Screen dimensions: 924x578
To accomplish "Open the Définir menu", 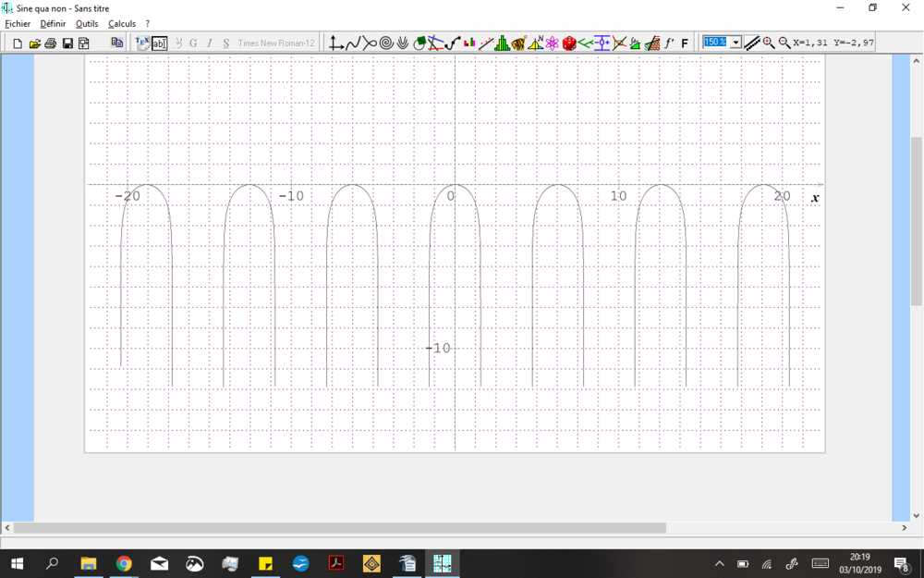I will [53, 23].
